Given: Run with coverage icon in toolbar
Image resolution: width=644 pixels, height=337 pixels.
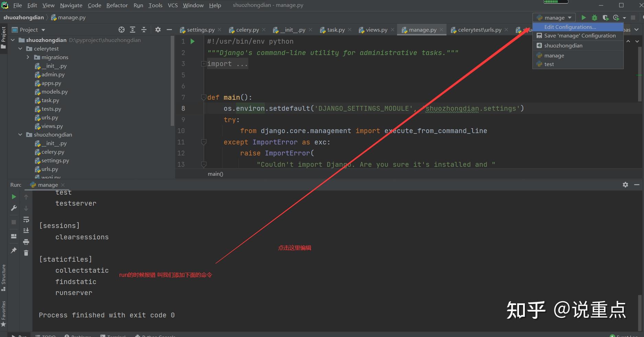Looking at the screenshot, I should [606, 18].
